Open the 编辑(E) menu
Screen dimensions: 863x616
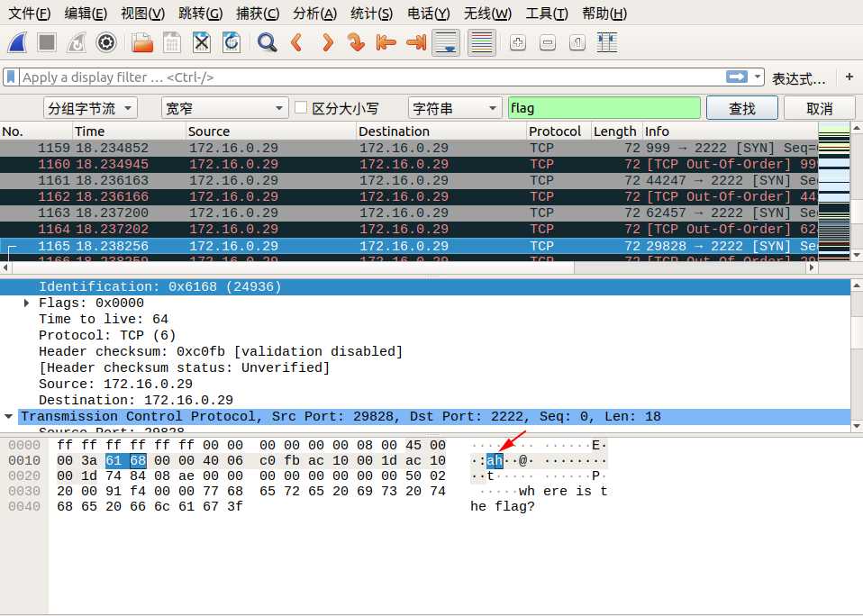point(86,14)
